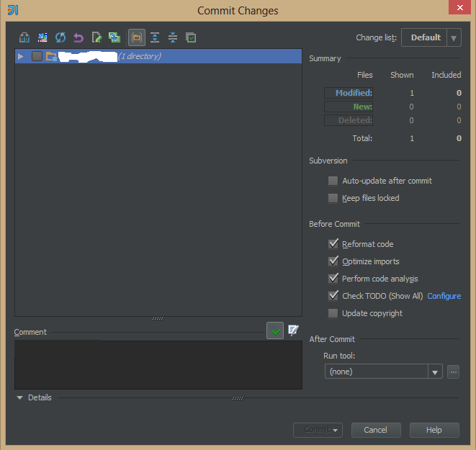Screen dimensions: 476x450
Task: Click in the Comment text area
Action: [158, 365]
